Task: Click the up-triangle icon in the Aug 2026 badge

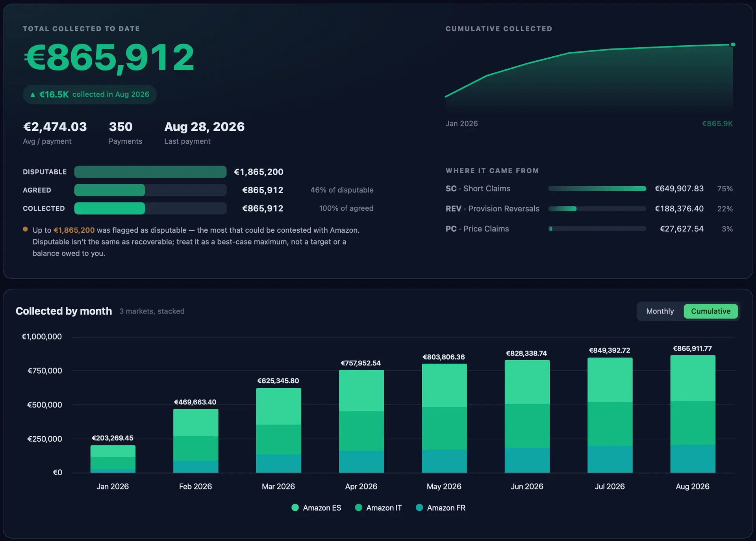Action: coord(33,95)
